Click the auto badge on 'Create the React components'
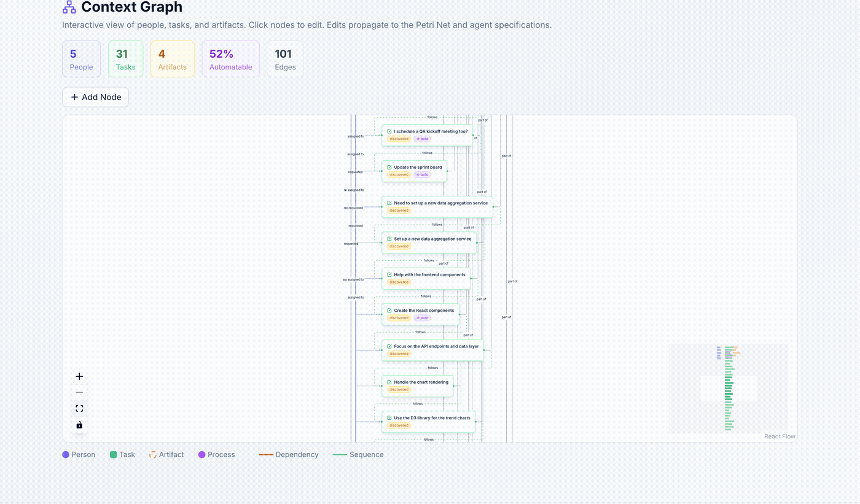 (422, 317)
